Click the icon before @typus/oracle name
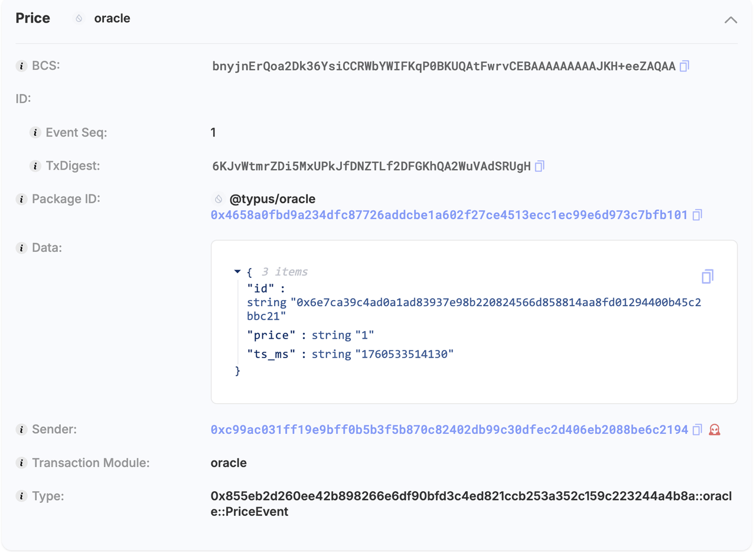 [218, 199]
